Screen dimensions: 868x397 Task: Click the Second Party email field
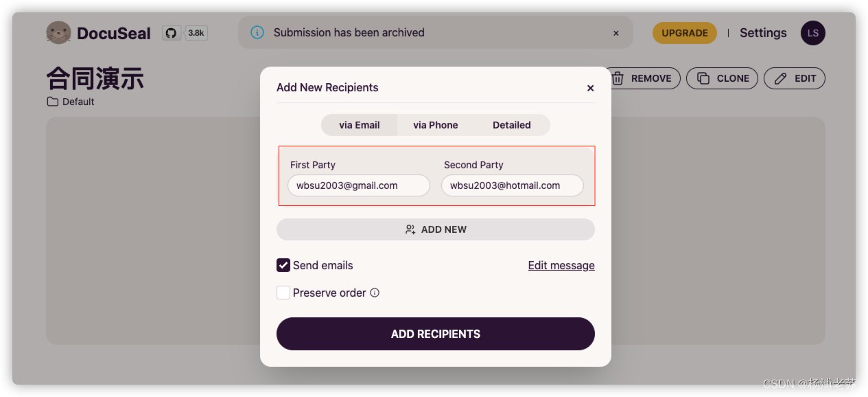click(x=513, y=185)
